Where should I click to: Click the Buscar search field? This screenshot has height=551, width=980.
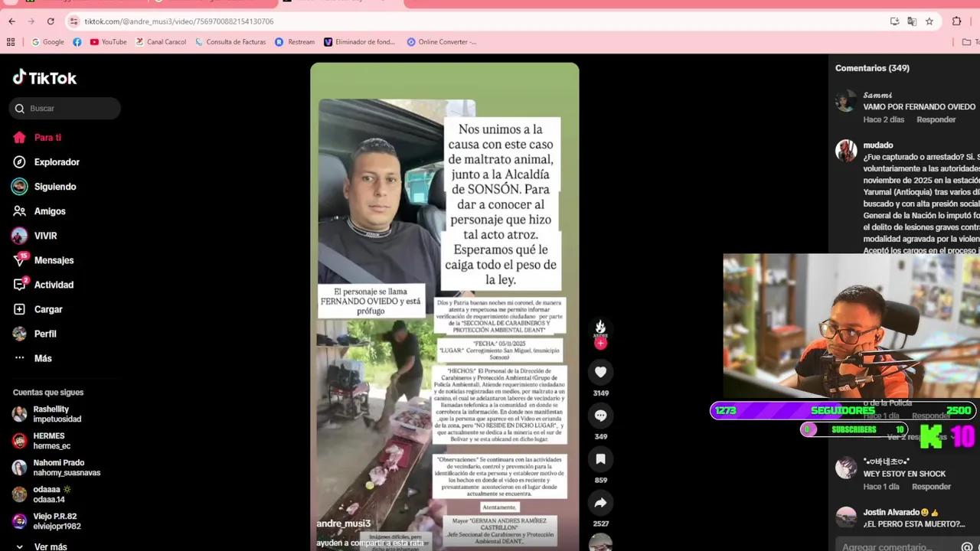[x=65, y=109]
